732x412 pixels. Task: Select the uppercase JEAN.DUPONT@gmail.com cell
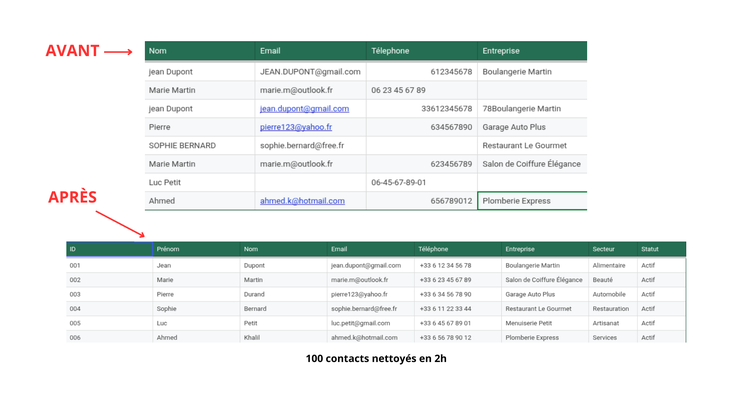point(310,72)
